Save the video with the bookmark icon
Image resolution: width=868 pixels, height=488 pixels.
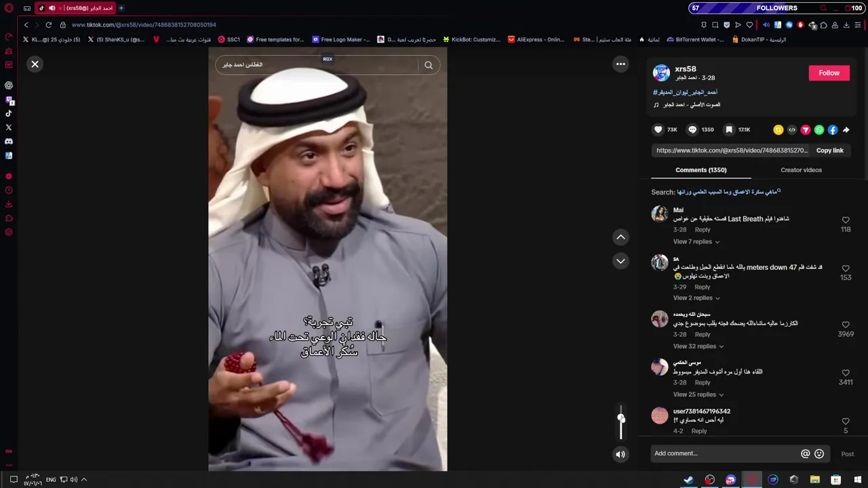[x=729, y=129]
